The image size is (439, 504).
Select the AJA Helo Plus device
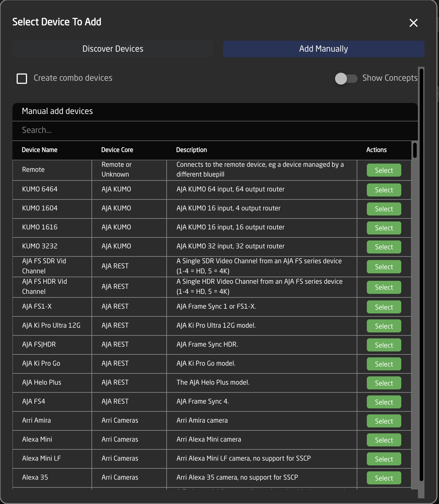pyautogui.click(x=384, y=383)
